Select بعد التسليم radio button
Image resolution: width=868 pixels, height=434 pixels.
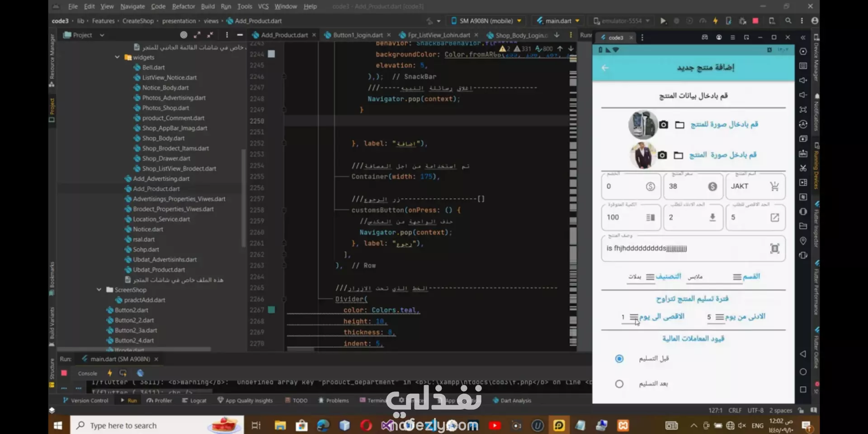619,384
